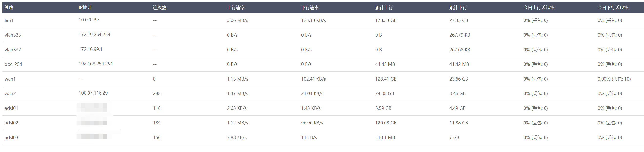
Task: Select the wan2 line name
Action: coord(10,93)
